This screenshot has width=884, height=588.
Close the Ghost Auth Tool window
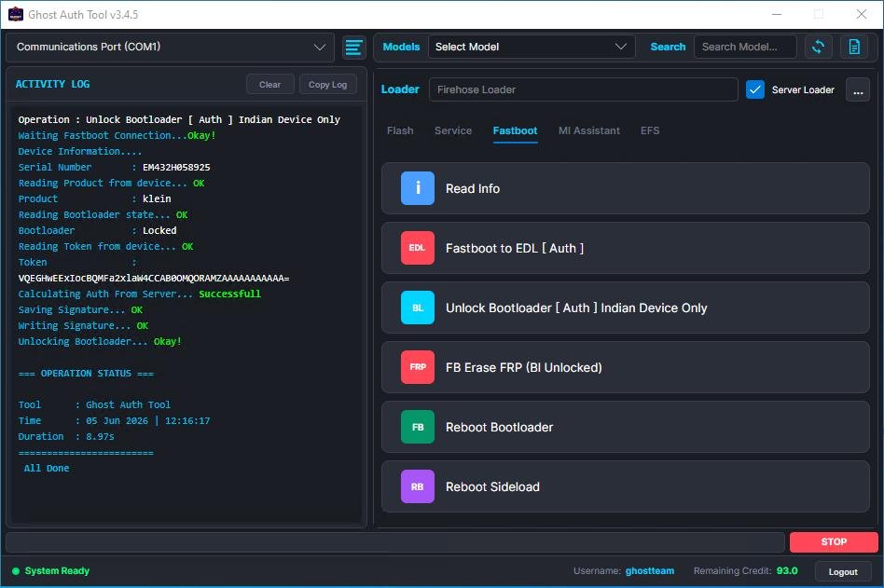[861, 14]
